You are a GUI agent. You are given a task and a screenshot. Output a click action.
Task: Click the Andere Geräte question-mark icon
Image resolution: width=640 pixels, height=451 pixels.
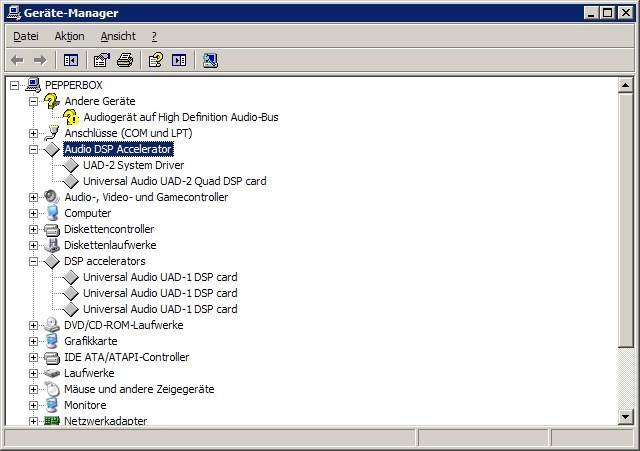point(52,101)
